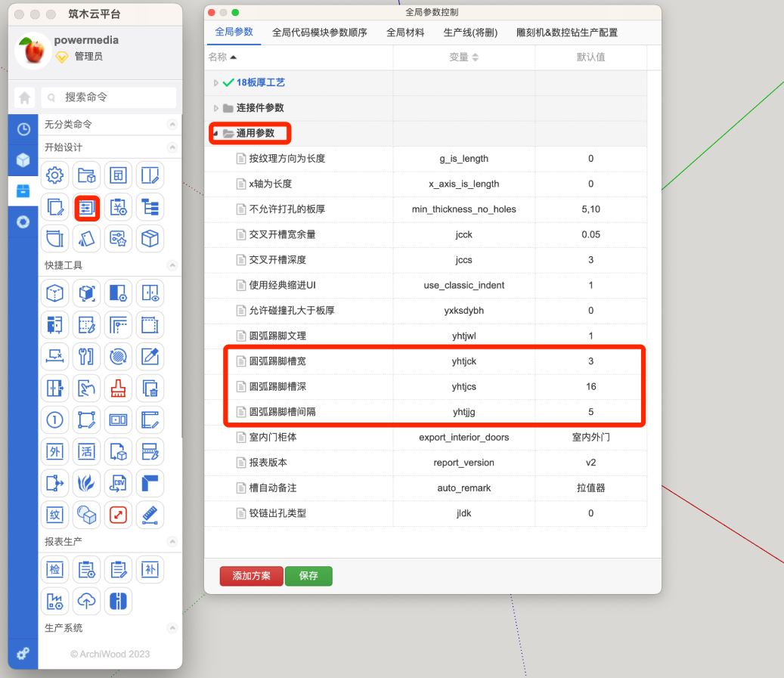Click the cloud upload icon under 报表生产
The image size is (784, 678).
click(x=86, y=602)
